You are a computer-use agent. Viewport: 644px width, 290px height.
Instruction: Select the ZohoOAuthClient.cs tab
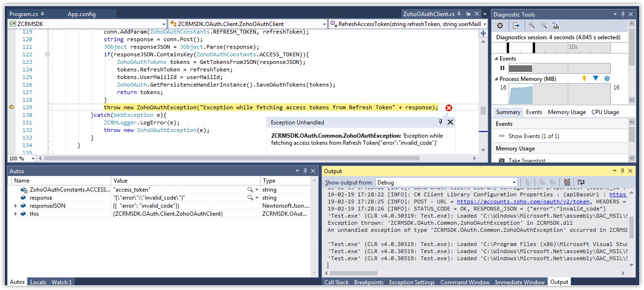429,14
